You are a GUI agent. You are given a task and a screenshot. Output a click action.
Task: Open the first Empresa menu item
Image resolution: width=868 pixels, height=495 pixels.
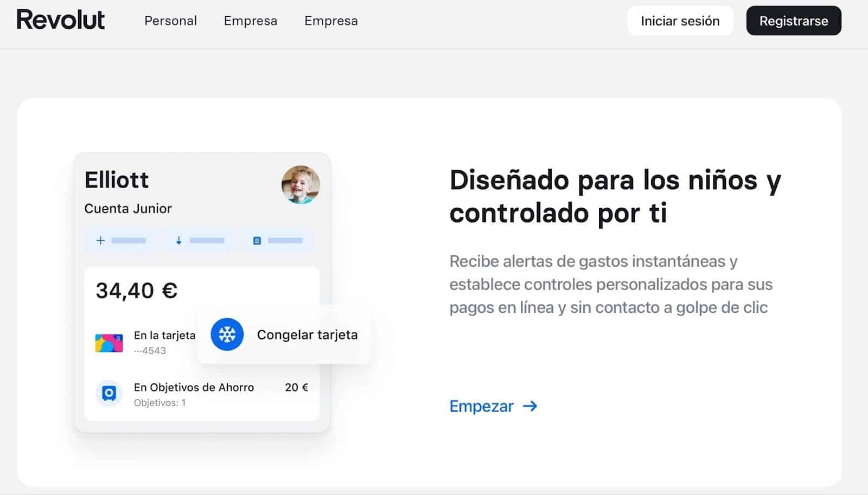pyautogui.click(x=250, y=21)
